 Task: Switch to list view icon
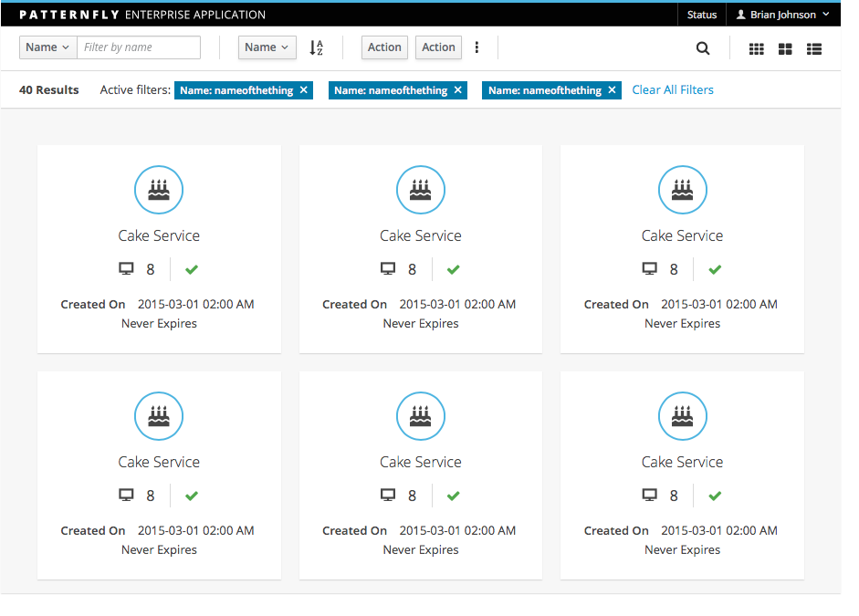(814, 49)
